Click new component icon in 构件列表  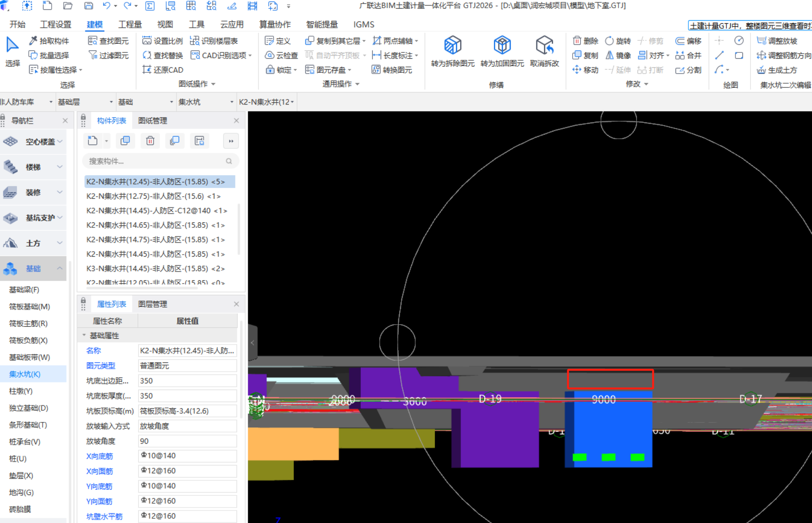pyautogui.click(x=93, y=141)
